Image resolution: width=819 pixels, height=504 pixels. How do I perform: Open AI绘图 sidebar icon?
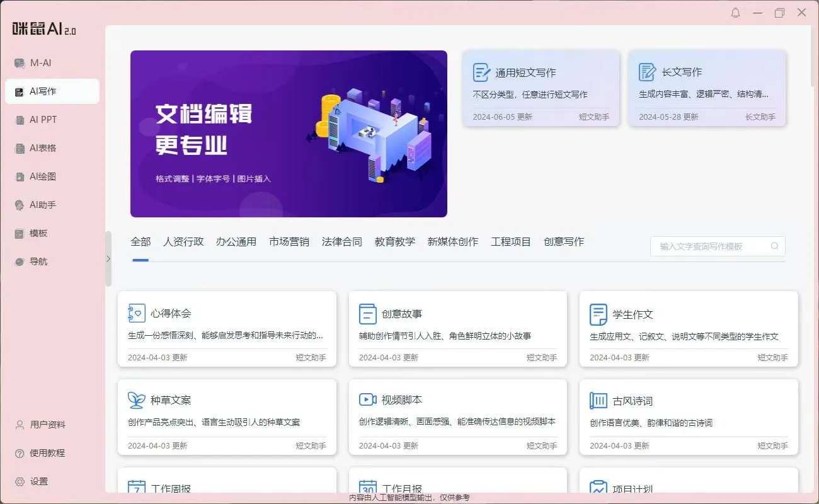[20, 176]
